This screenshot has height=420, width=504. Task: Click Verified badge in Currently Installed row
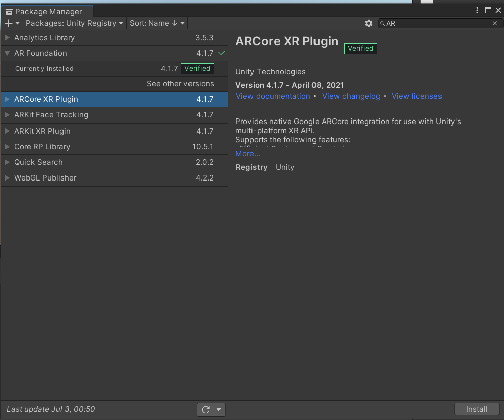tap(198, 69)
